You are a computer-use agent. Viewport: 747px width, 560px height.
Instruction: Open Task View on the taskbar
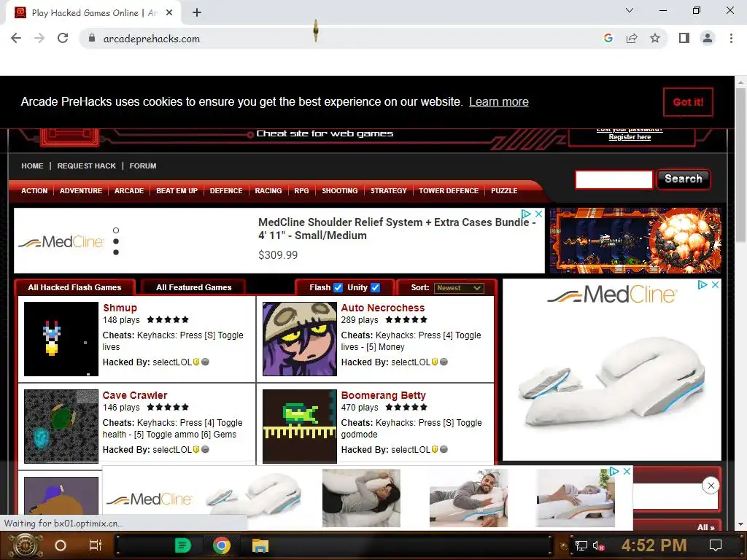(x=96, y=545)
